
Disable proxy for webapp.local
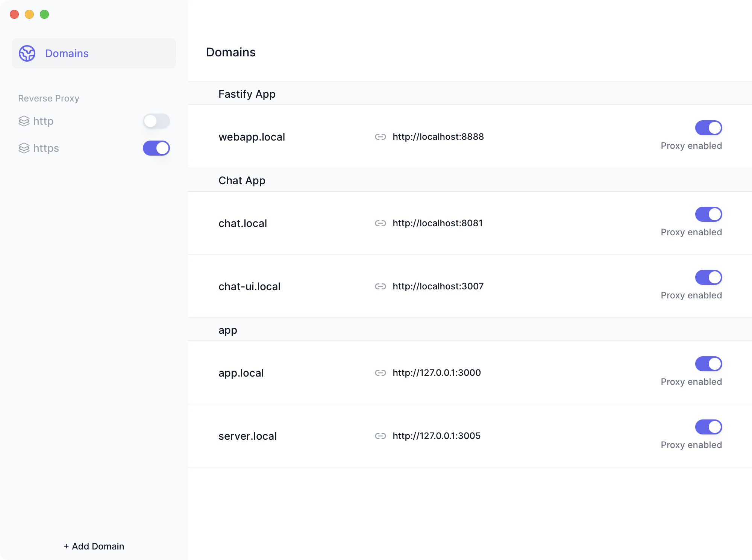click(708, 127)
